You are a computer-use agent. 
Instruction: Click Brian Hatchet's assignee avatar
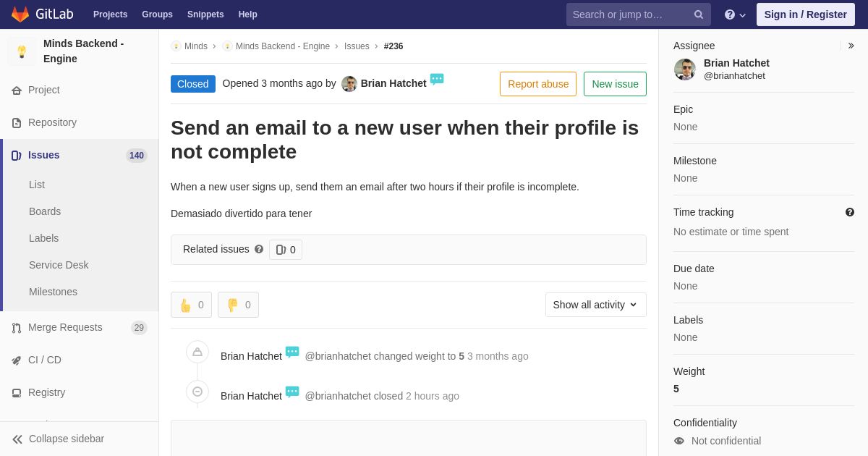685,69
